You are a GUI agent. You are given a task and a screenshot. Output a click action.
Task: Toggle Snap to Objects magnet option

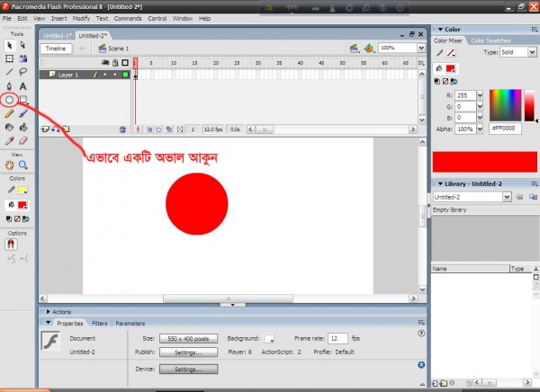pyautogui.click(x=11, y=245)
